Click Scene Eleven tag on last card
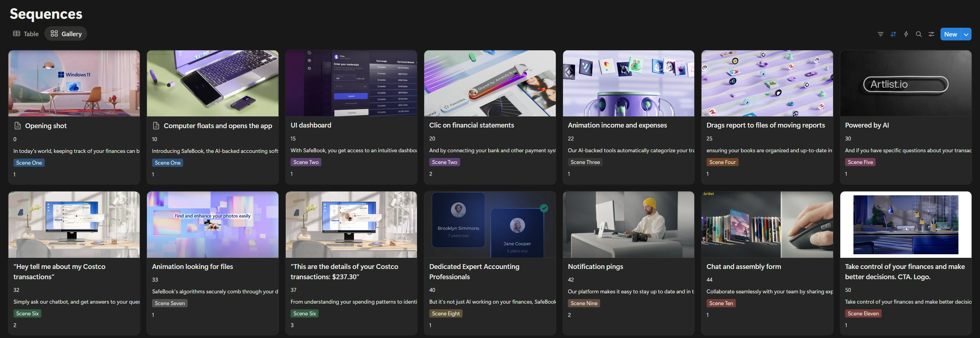980x338 pixels. pyautogui.click(x=863, y=314)
